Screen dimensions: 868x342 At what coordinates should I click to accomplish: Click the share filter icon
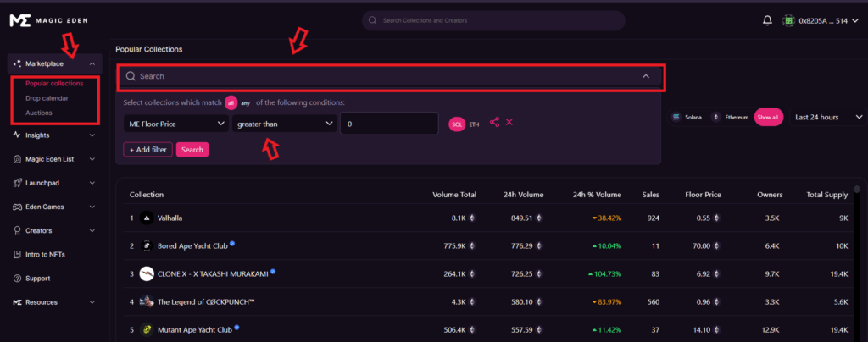pyautogui.click(x=494, y=123)
